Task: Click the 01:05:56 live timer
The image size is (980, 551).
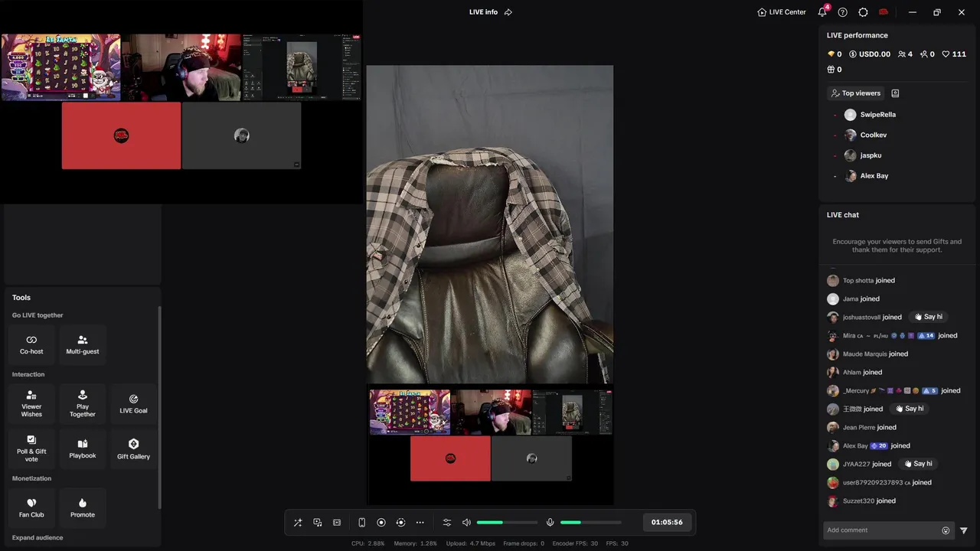Action: tap(667, 522)
